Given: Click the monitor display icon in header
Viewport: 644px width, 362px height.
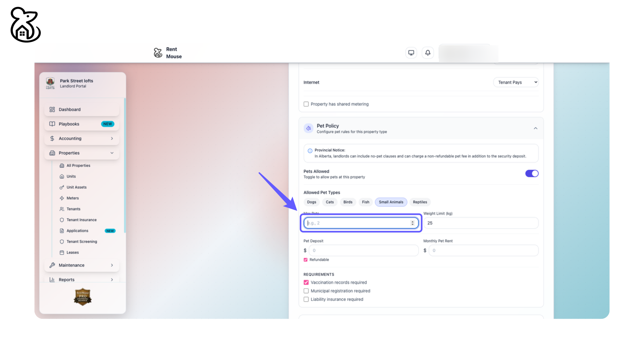Looking at the screenshot, I should (411, 53).
